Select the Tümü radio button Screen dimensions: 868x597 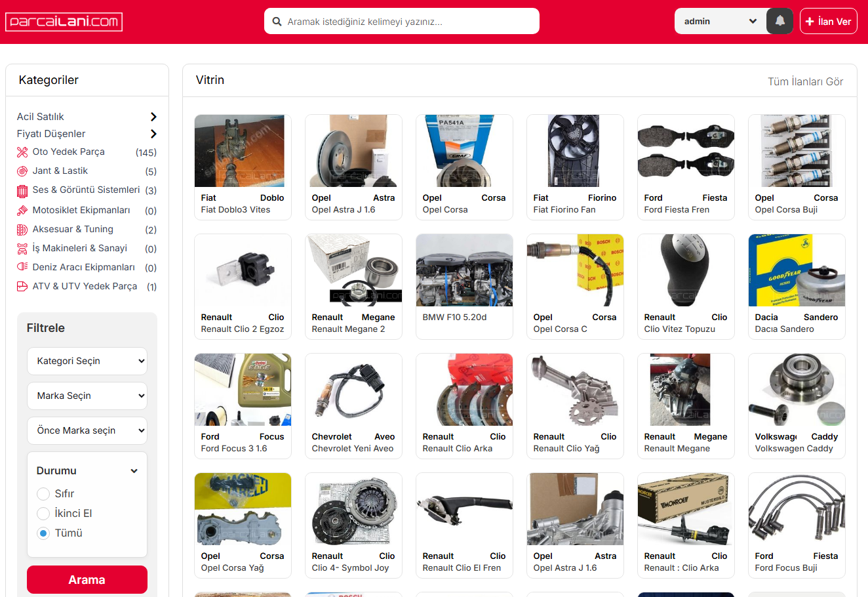(x=43, y=533)
